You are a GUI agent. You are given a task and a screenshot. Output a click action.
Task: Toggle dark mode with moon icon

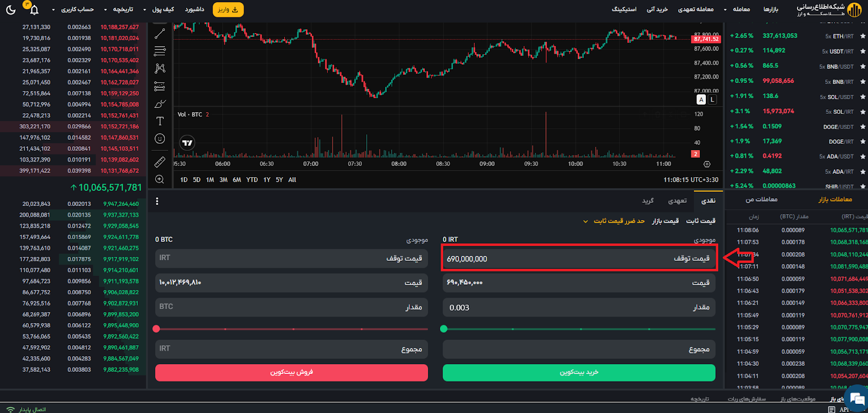click(x=10, y=10)
